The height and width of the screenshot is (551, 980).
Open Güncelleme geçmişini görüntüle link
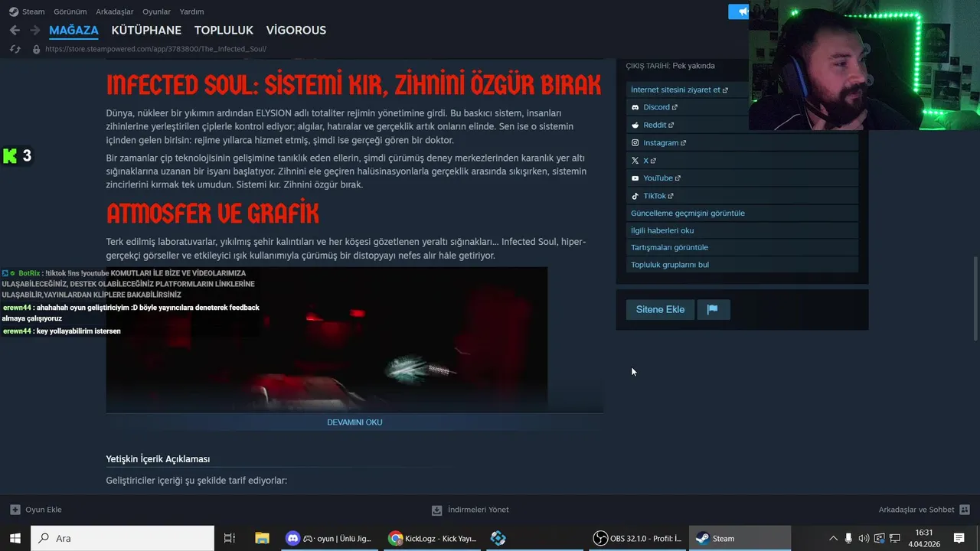[x=688, y=214]
